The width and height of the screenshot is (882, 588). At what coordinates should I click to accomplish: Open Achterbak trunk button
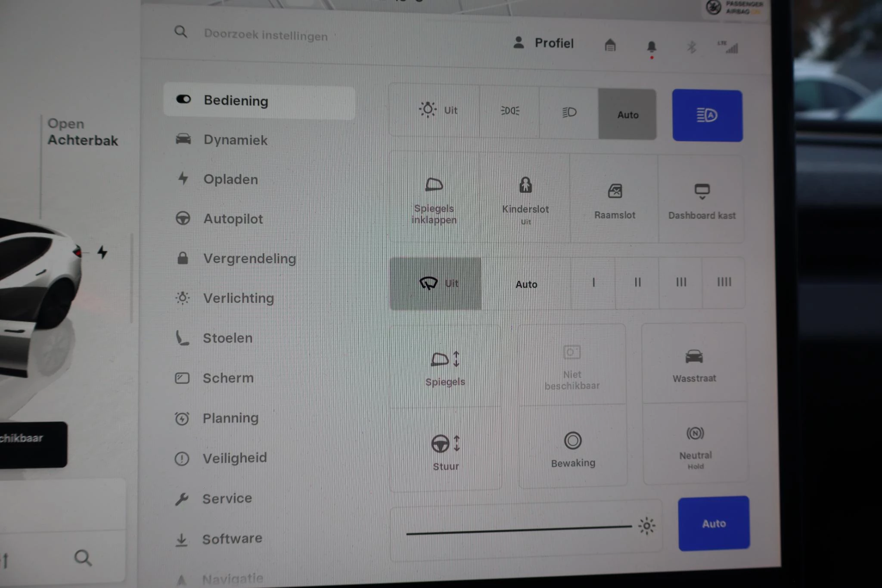82,132
